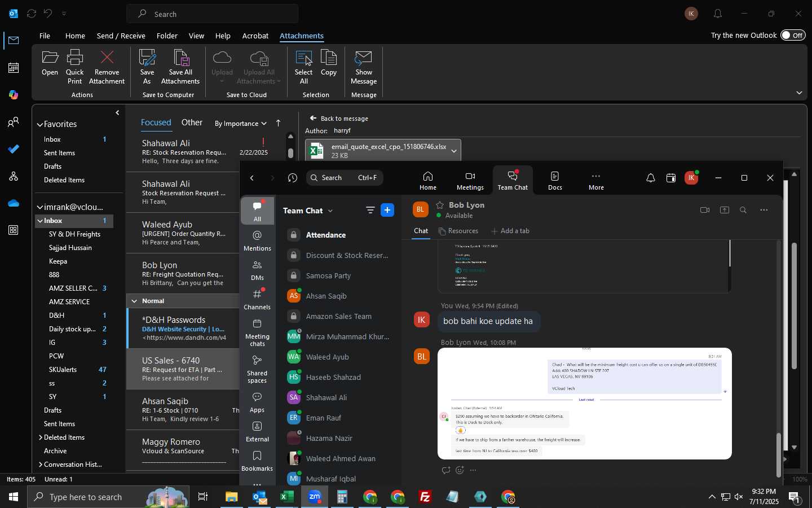Click Save As attachment icon

coord(147,67)
